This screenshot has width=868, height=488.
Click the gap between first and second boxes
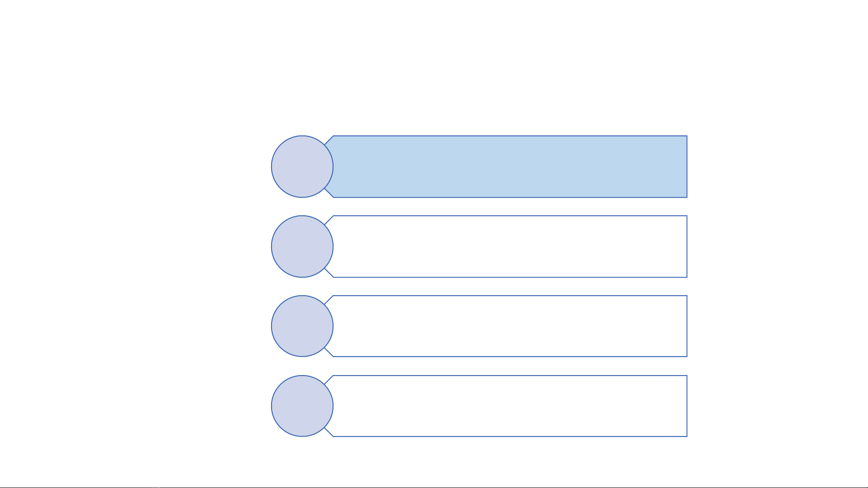click(510, 207)
